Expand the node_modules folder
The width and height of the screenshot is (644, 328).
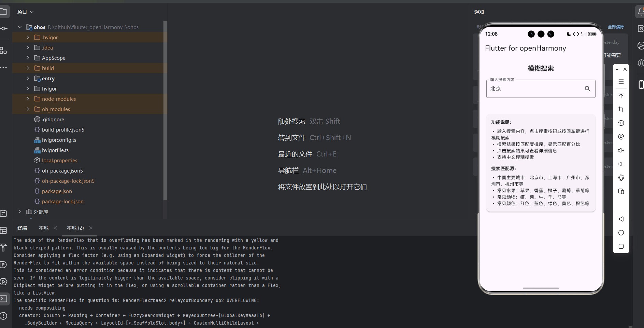28,99
